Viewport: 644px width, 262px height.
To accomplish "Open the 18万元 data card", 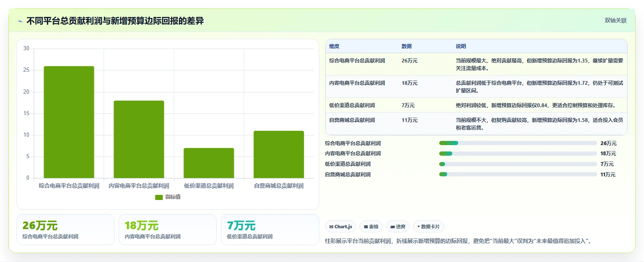I will (x=168, y=230).
